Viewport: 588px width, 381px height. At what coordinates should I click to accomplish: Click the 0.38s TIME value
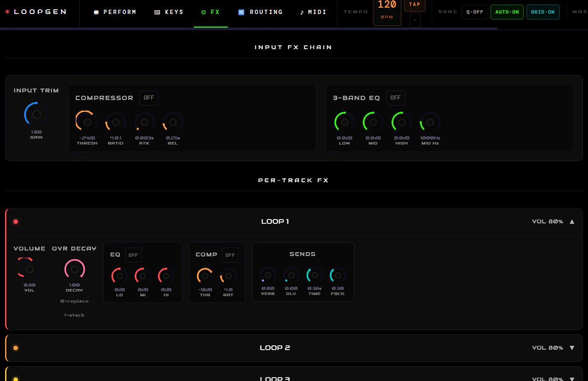tap(315, 289)
